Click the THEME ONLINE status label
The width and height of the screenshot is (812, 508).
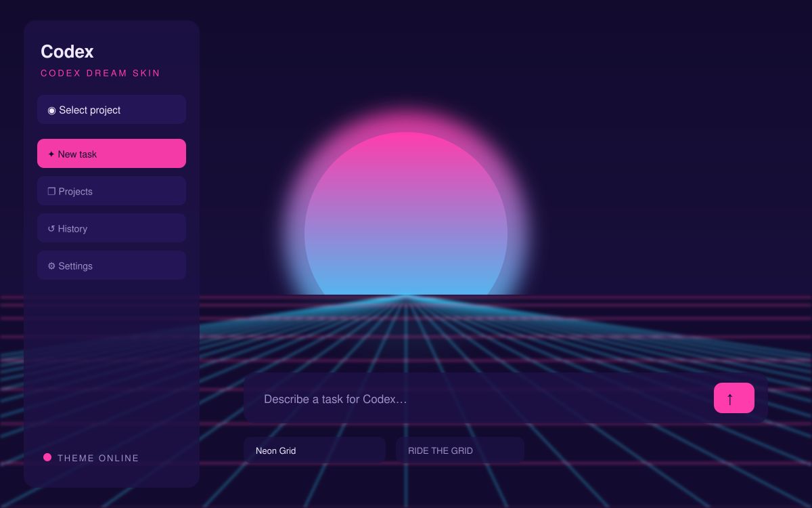pos(98,459)
